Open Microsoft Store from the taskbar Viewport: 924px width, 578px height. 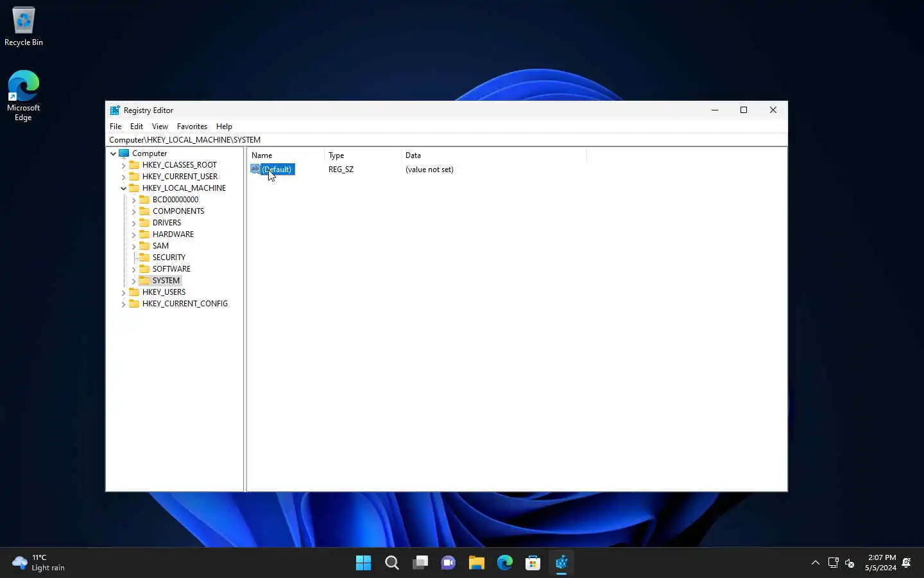click(533, 563)
